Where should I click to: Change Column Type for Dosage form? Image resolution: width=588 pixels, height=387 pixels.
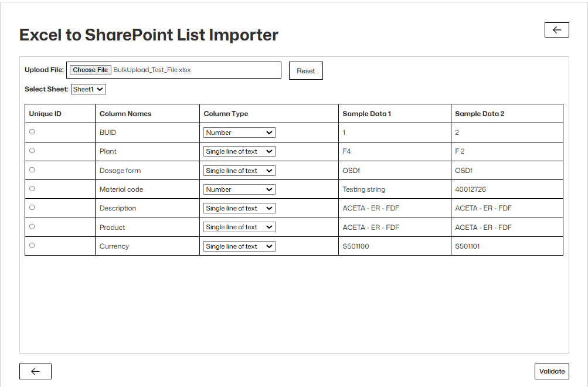tap(239, 171)
